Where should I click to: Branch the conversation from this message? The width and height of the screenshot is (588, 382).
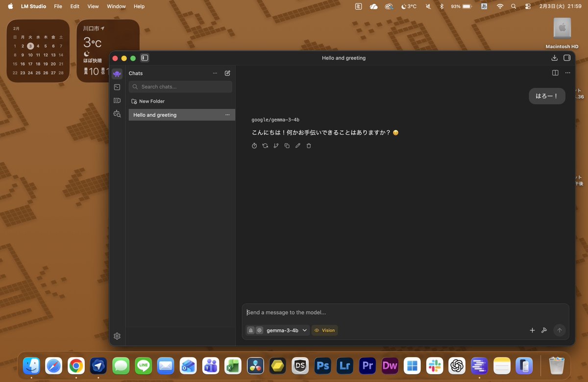click(x=276, y=146)
